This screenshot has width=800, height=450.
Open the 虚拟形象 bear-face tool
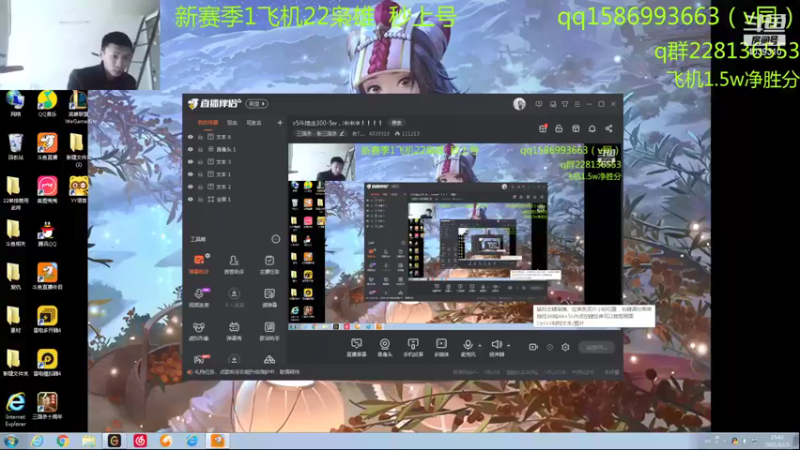199,331
